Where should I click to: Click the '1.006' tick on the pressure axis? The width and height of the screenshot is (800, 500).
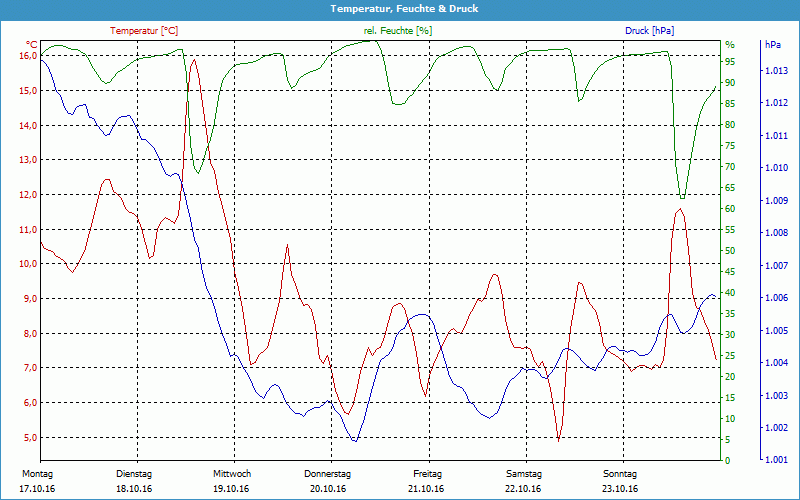(x=777, y=298)
